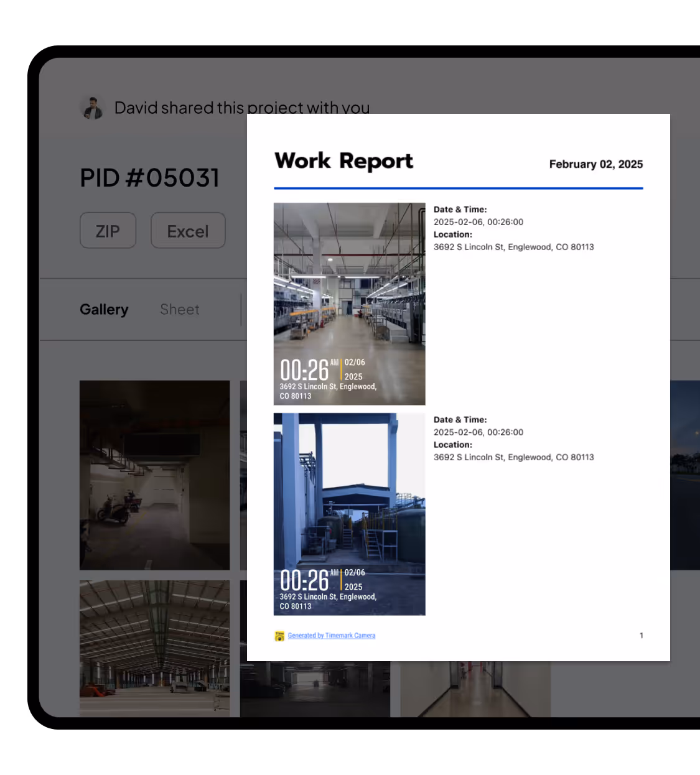Click the page number 1 indicator

click(x=641, y=635)
